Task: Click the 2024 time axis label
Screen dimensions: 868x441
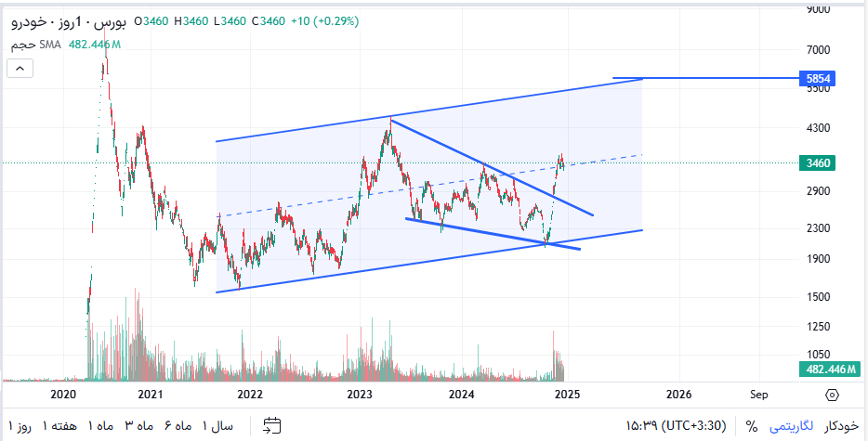Action: (x=462, y=395)
